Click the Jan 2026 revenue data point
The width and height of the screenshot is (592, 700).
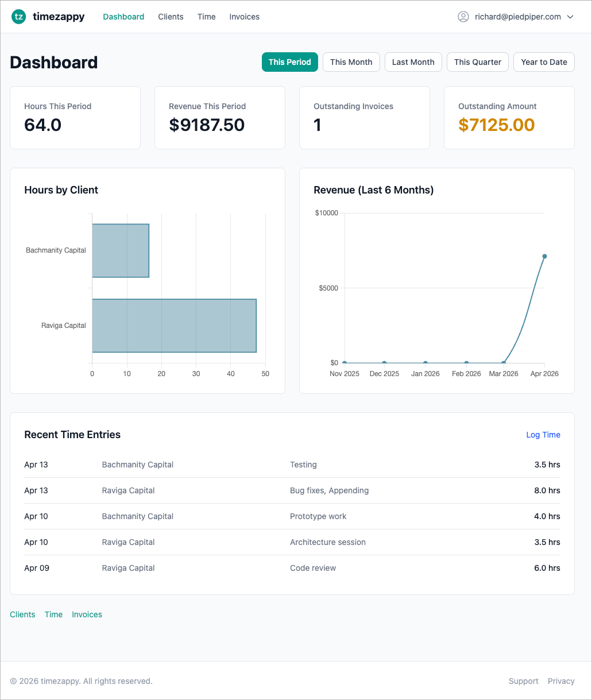[425, 362]
